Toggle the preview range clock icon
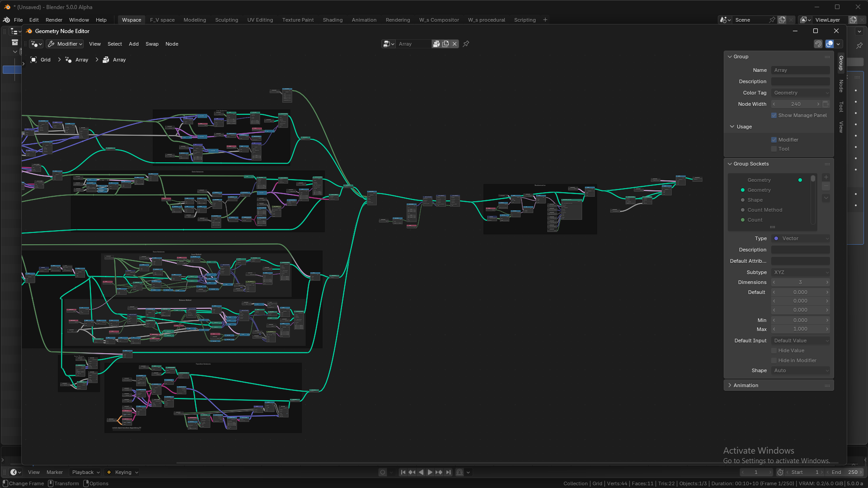868x488 pixels. click(780, 472)
